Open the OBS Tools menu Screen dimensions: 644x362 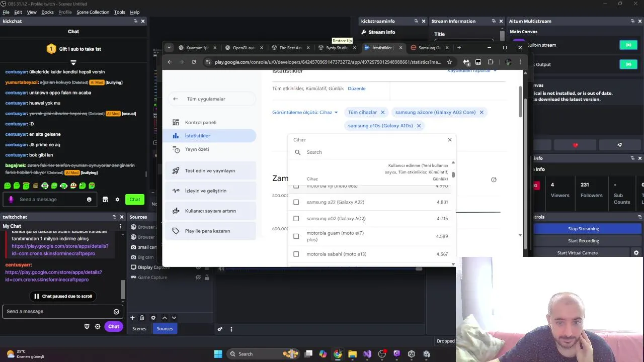pyautogui.click(x=119, y=12)
